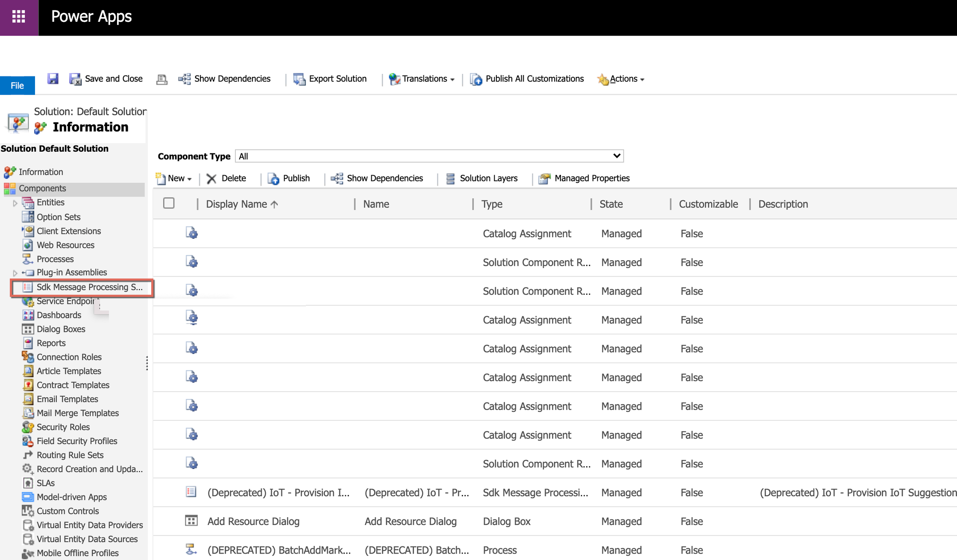957x560 pixels.
Task: Click the Export Solution icon
Action: coord(299,79)
